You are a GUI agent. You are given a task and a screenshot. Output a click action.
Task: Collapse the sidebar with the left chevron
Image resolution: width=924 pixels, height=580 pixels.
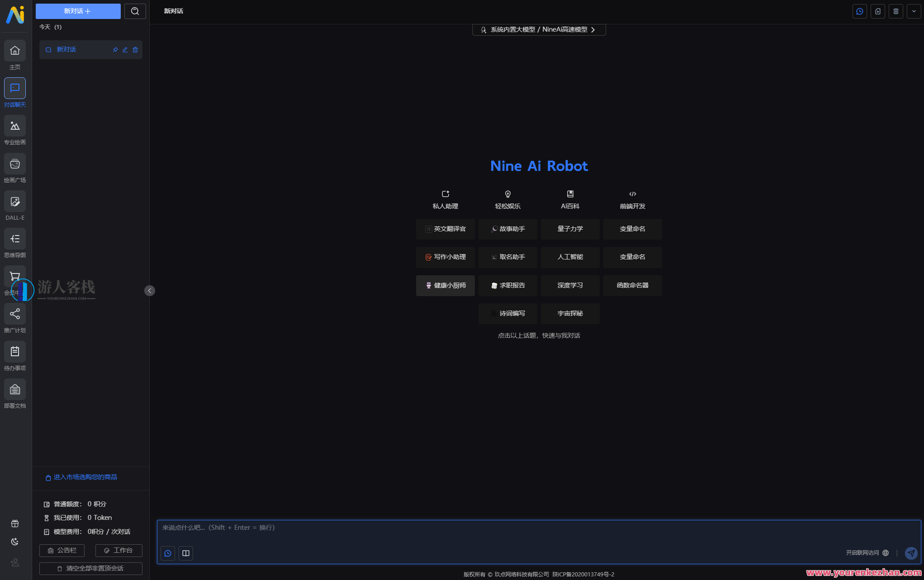[x=150, y=291]
